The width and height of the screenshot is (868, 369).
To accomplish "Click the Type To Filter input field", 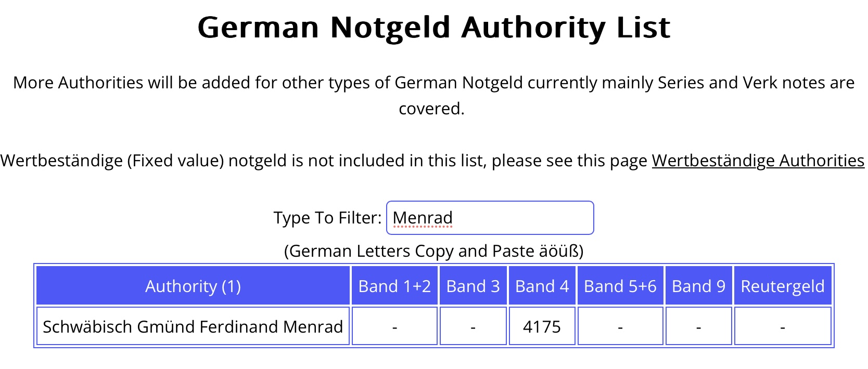I will click(520, 218).
